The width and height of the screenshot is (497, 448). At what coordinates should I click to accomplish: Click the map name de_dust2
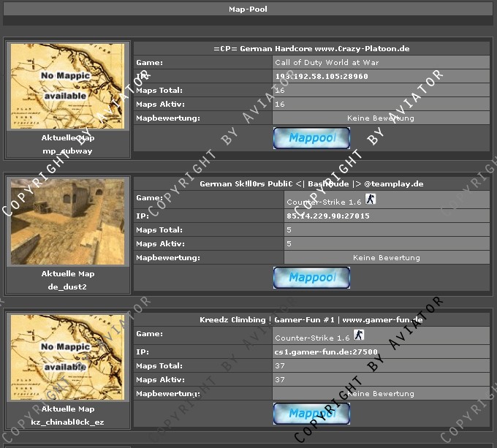coord(67,287)
